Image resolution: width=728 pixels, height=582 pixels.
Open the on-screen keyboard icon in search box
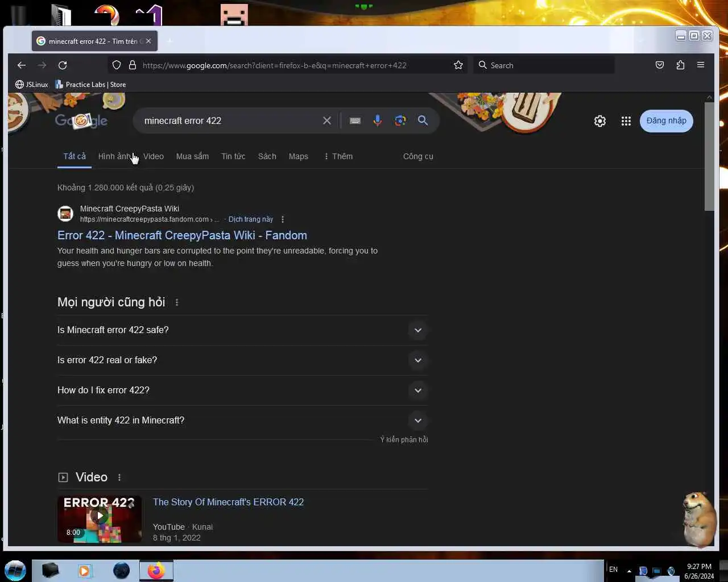pos(355,120)
